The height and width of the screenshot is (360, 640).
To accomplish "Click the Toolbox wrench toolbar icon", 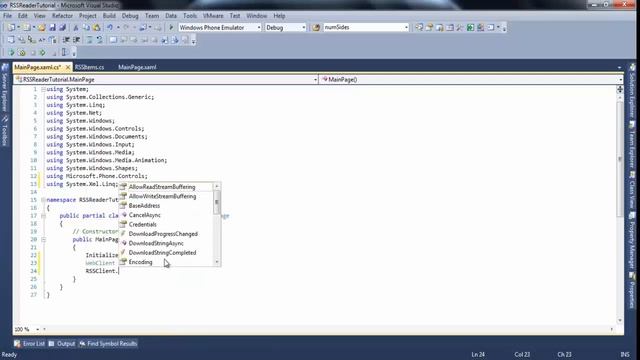I will tap(460, 27).
